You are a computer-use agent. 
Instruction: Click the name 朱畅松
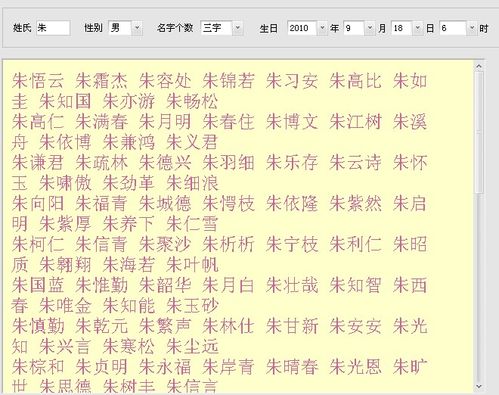click(192, 101)
